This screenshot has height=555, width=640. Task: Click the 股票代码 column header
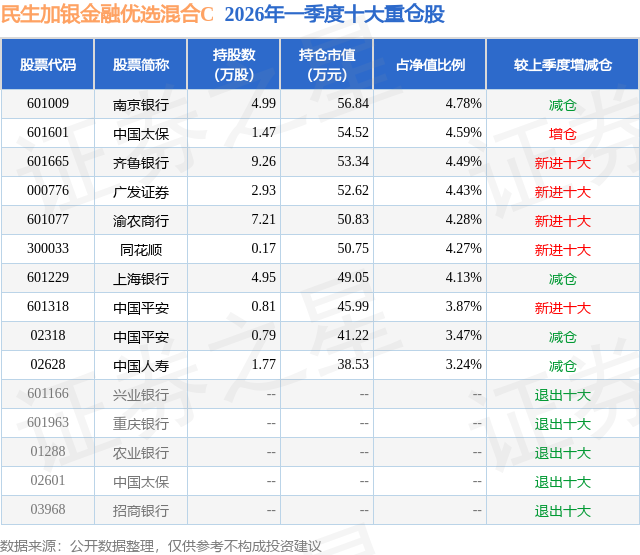click(x=47, y=64)
